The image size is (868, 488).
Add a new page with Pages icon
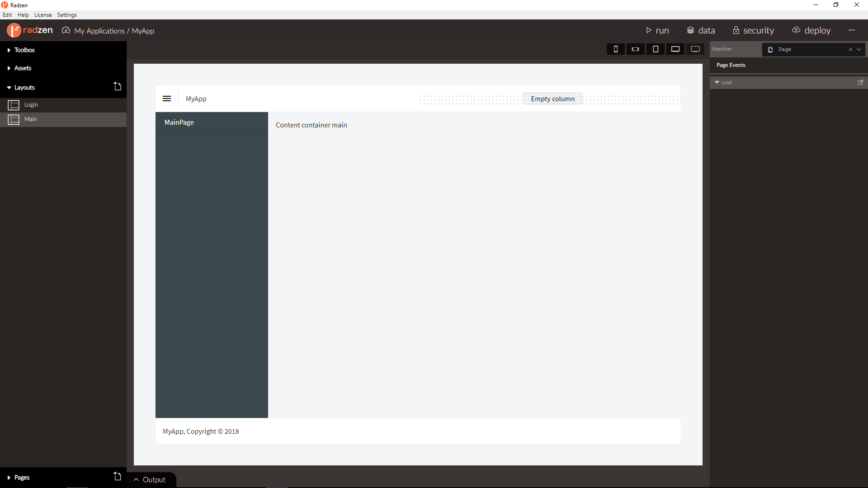(x=118, y=476)
